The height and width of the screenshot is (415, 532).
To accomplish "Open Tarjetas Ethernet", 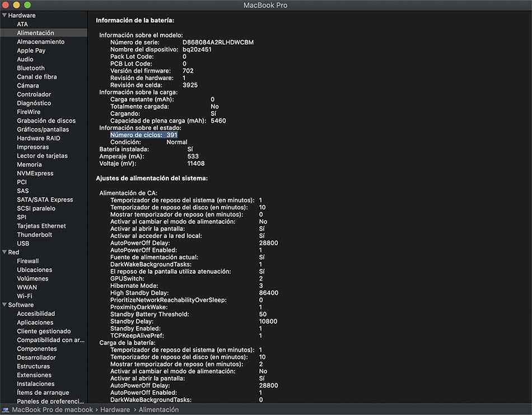I will pyautogui.click(x=41, y=226).
